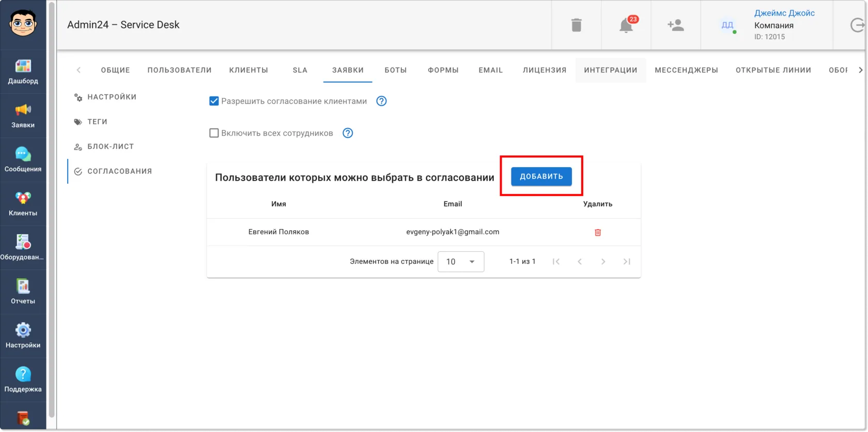Check Включить всех сотрудников checkbox
Viewport: 868px width, 432px height.
[214, 133]
